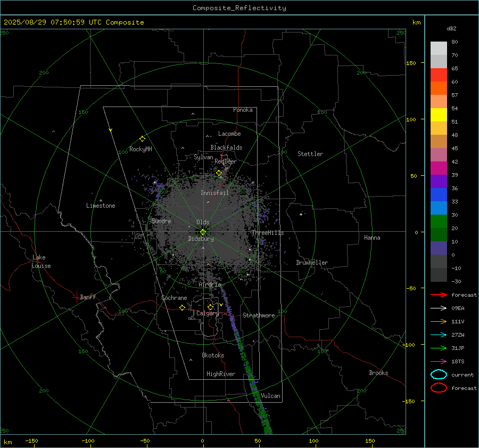Click the Lacombe city label
The image size is (479, 448).
pyautogui.click(x=229, y=134)
